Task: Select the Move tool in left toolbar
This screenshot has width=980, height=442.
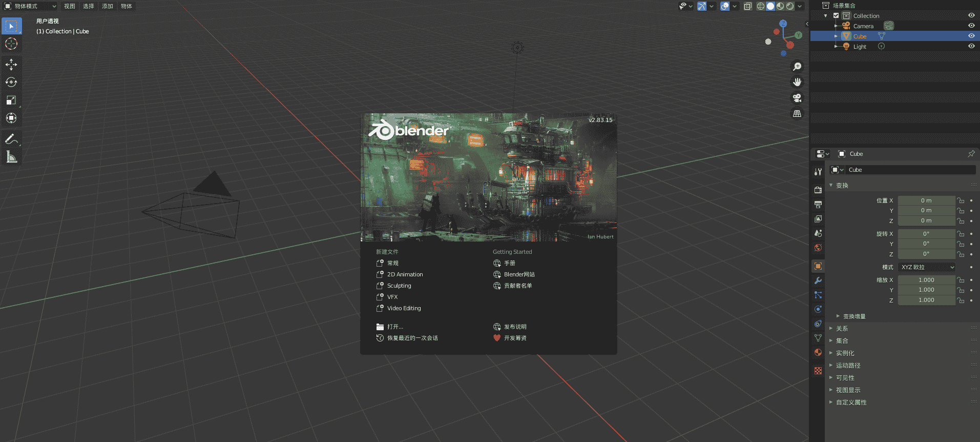Action: click(11, 65)
